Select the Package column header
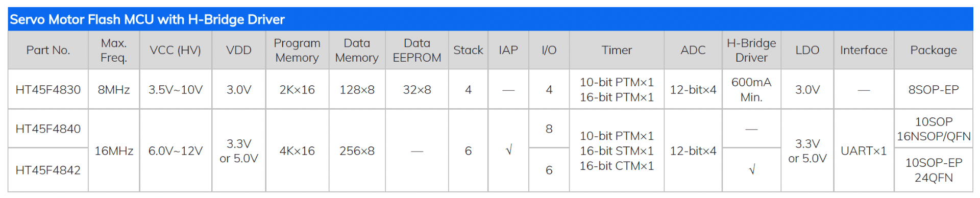Viewport: 980px width, 198px height. click(x=934, y=50)
